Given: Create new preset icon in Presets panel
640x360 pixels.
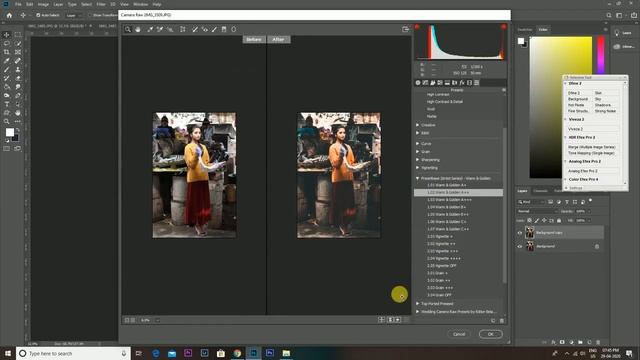Looking at the screenshot, I should point(493,321).
